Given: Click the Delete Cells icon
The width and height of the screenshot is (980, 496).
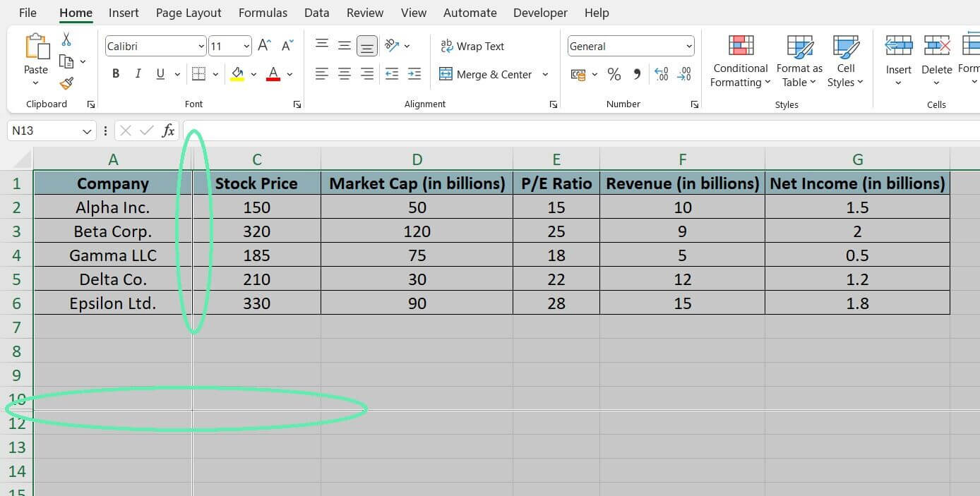Looking at the screenshot, I should tap(936, 60).
